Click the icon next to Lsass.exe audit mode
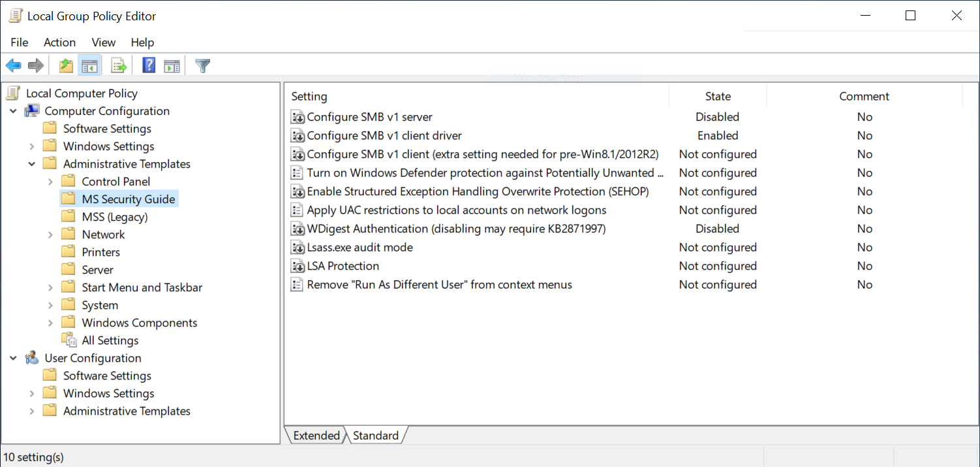 [298, 247]
